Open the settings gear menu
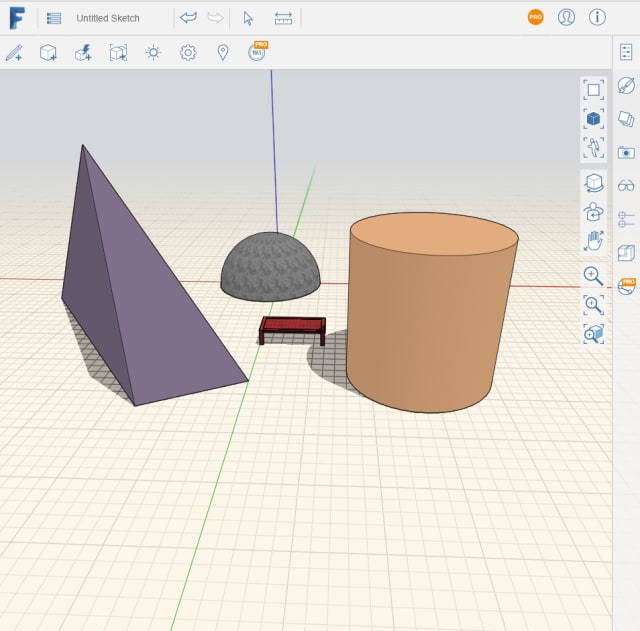Image resolution: width=640 pixels, height=631 pixels. pyautogui.click(x=188, y=53)
